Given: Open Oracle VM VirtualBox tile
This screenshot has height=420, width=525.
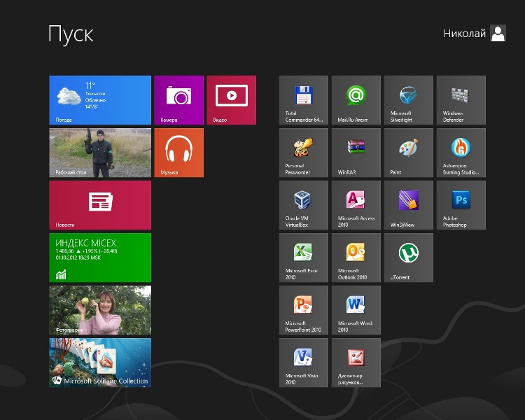Looking at the screenshot, I should click(x=304, y=205).
